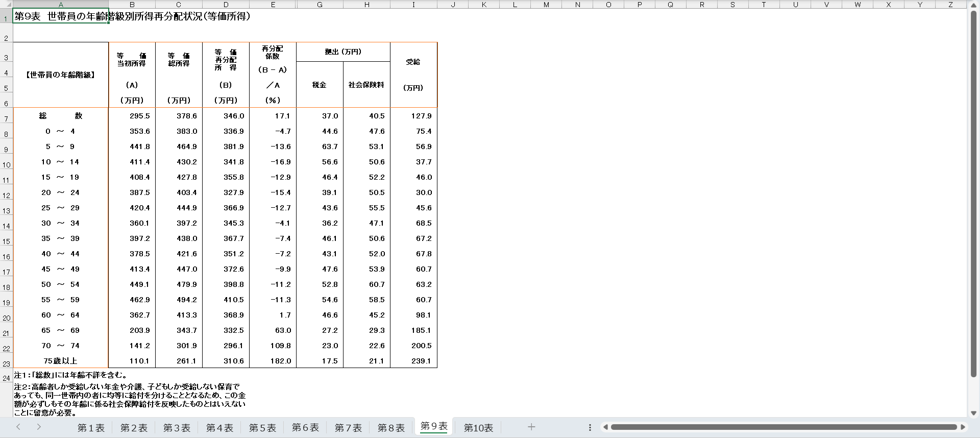Screen dimensions: 980x438
Task: Select the 第5表 sheet tab
Action: [262, 428]
